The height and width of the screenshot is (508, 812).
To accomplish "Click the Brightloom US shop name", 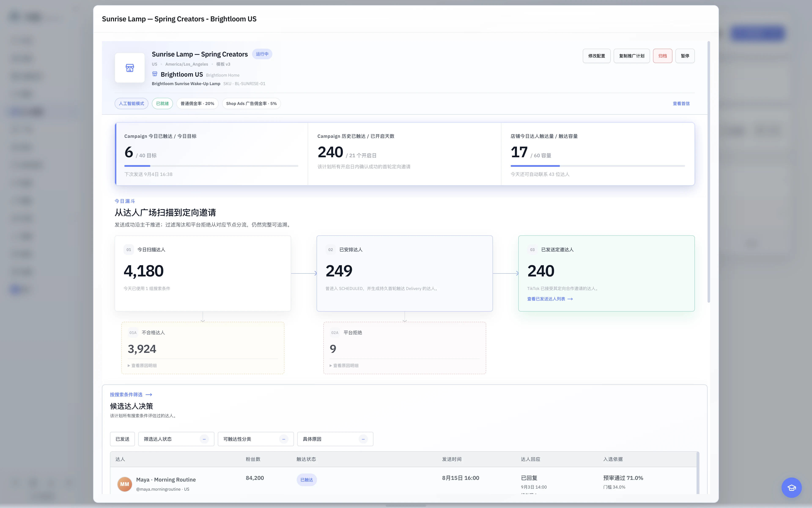I will [182, 74].
